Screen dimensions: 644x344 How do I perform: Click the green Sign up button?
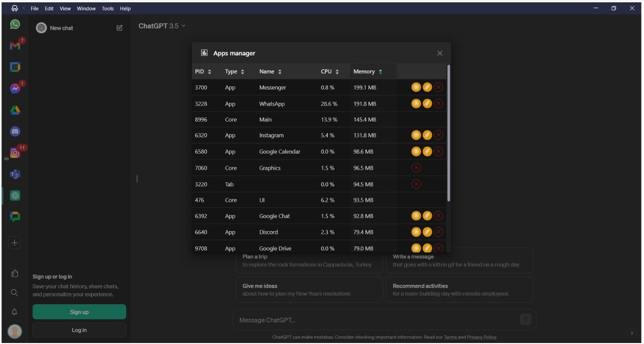pos(79,312)
